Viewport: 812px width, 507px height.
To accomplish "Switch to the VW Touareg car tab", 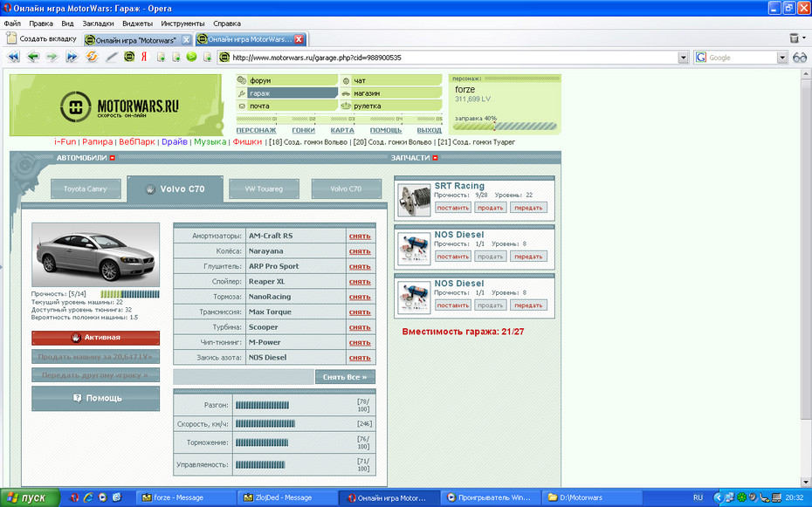I will tap(264, 188).
